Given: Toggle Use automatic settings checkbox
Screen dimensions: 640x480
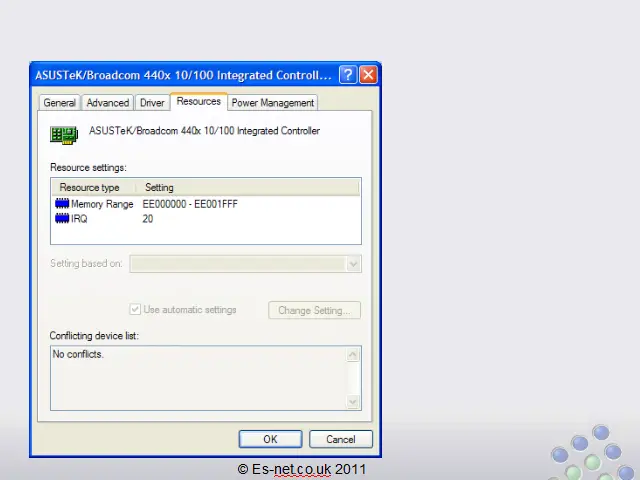Looking at the screenshot, I should point(135,309).
